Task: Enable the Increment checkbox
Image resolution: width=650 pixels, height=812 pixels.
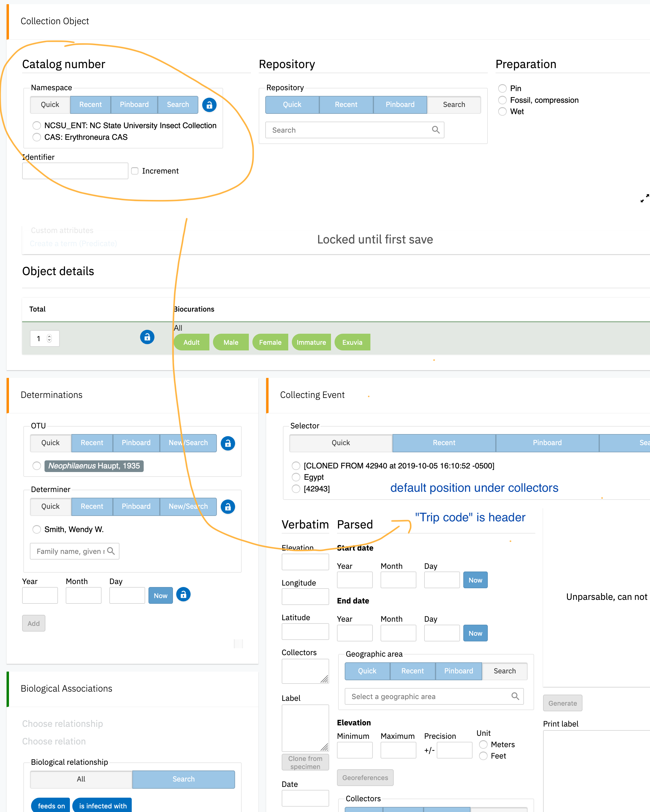Action: click(x=135, y=171)
